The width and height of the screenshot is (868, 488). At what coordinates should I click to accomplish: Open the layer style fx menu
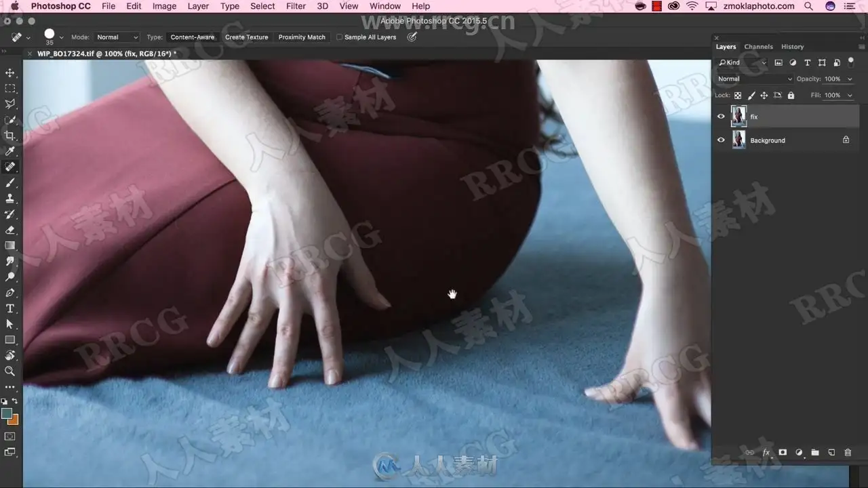coord(766,452)
